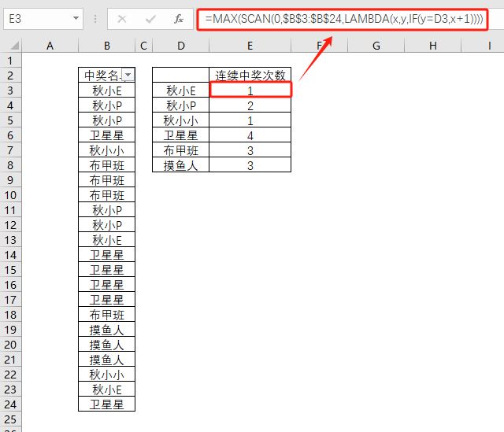The height and width of the screenshot is (432, 504).
Task: Select row 3 header
Action: coord(10,90)
